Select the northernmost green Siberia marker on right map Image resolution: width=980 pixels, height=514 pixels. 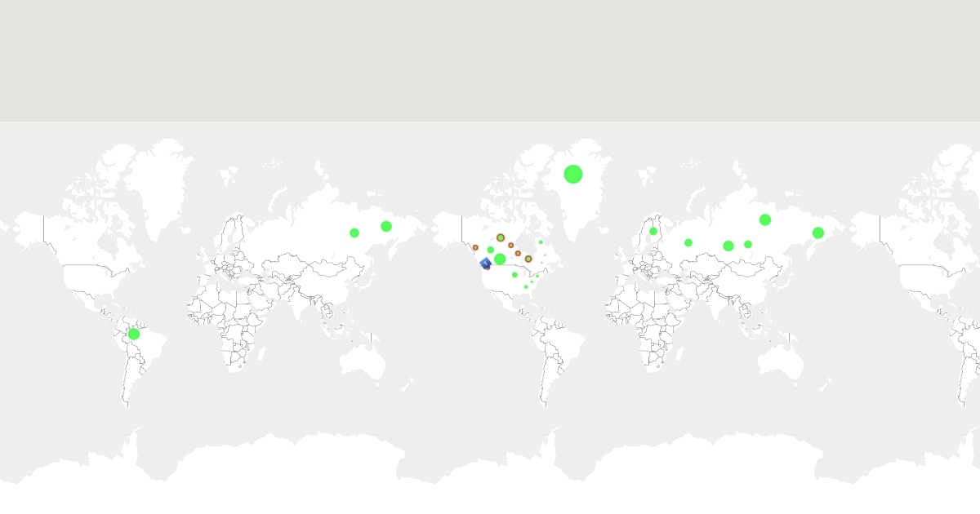[x=765, y=219]
